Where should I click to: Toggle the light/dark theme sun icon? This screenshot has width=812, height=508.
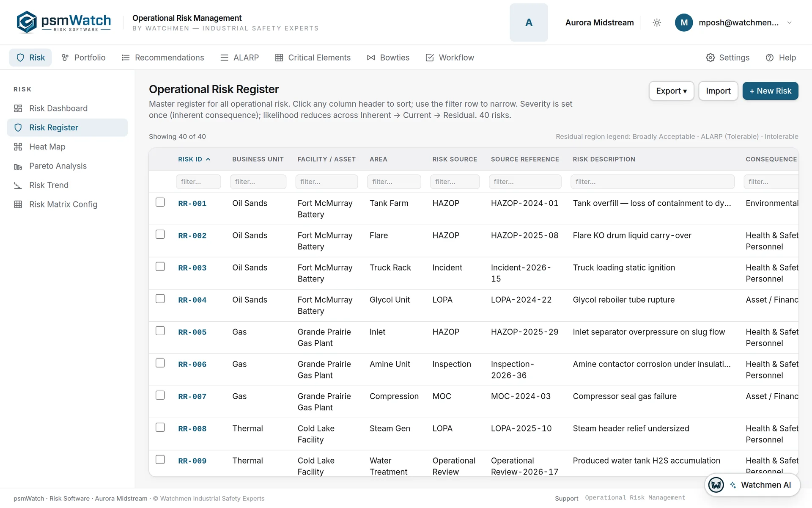[x=657, y=22]
